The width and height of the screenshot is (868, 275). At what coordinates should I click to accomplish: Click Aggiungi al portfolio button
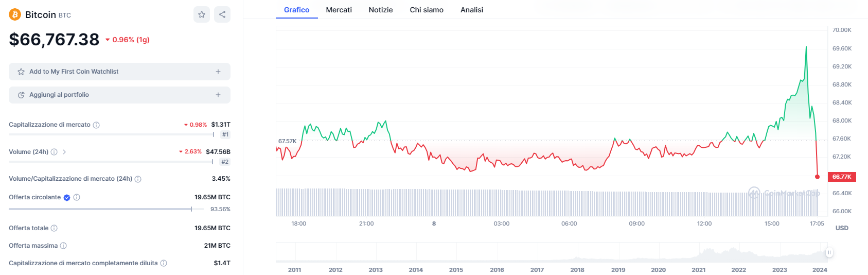(x=59, y=95)
